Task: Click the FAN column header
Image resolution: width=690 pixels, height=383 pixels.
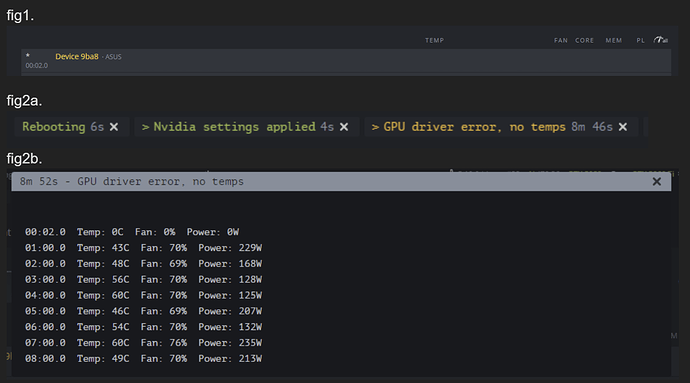Action: (x=561, y=41)
